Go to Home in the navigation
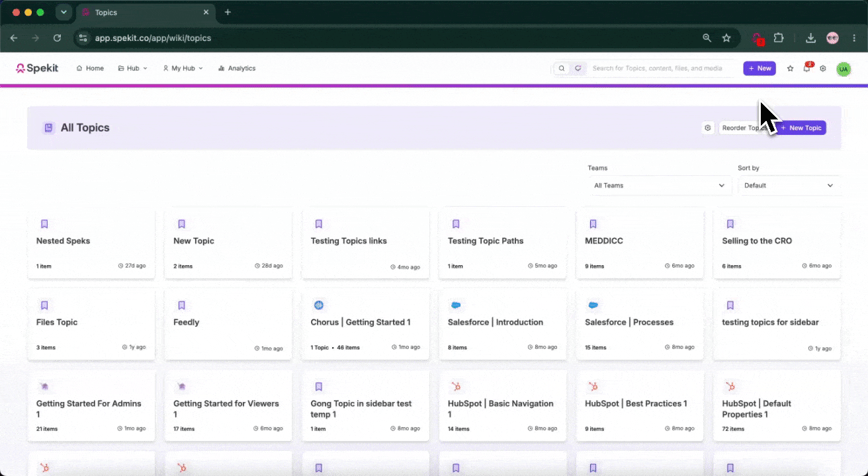This screenshot has height=476, width=868. 90,68
